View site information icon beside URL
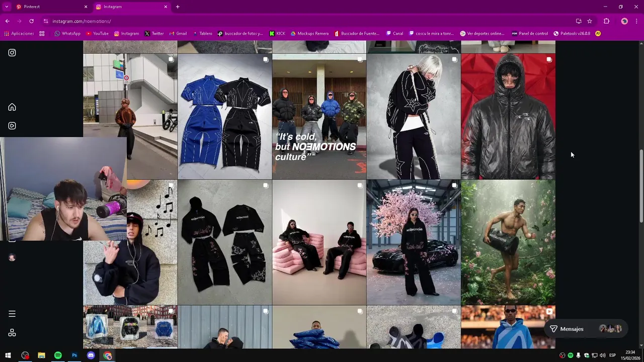The image size is (644, 362). (46, 21)
